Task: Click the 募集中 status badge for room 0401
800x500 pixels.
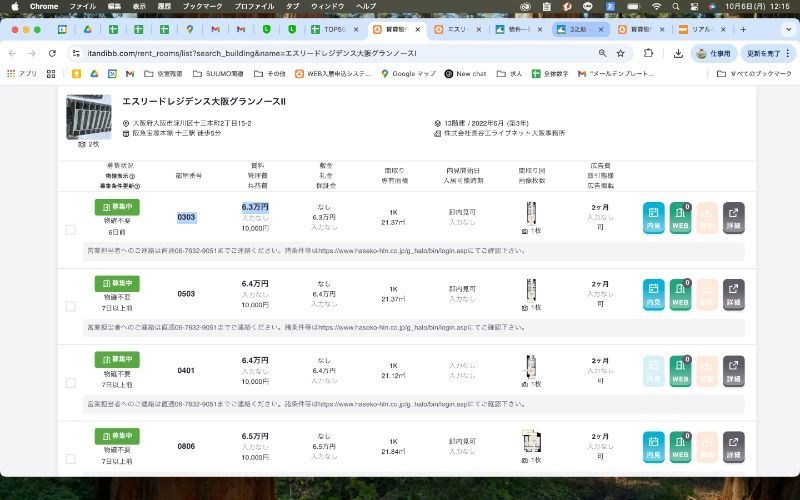Action: point(117,360)
